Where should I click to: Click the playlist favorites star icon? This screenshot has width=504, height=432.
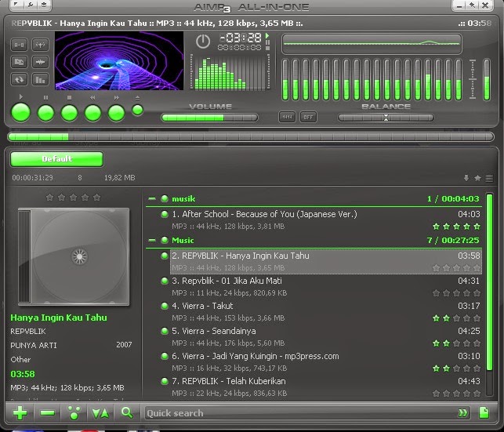pyautogui.click(x=477, y=178)
